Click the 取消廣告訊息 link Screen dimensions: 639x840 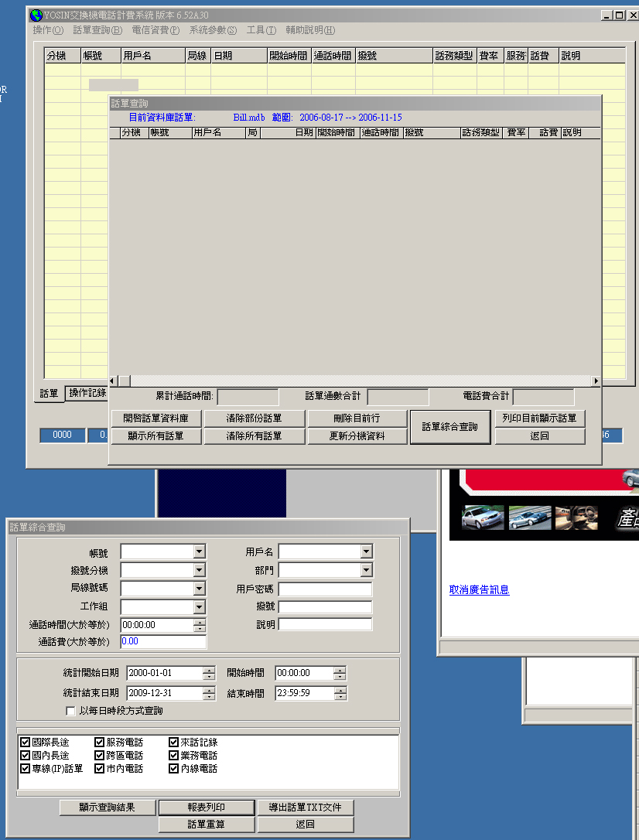(x=479, y=590)
